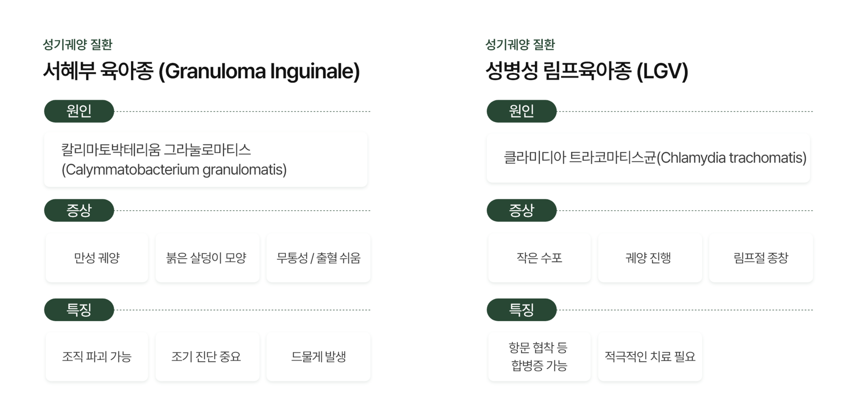This screenshot has height=417, width=868.
Task: Select the 만성 궤양 symptom chip
Action: tap(97, 258)
